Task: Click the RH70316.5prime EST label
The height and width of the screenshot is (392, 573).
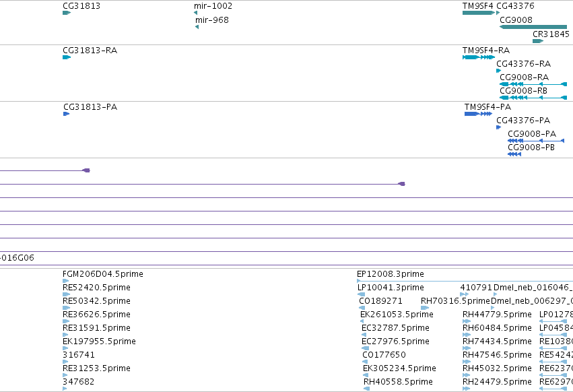Action: [455, 301]
